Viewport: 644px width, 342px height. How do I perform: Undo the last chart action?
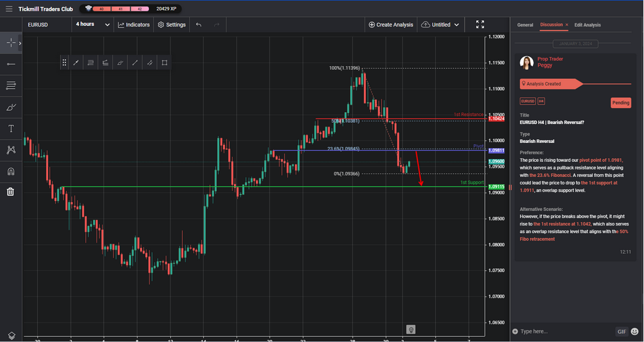(199, 25)
